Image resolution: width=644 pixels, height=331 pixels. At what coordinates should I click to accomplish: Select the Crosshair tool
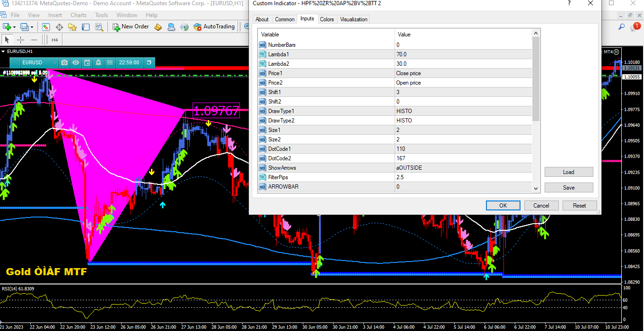click(21, 40)
